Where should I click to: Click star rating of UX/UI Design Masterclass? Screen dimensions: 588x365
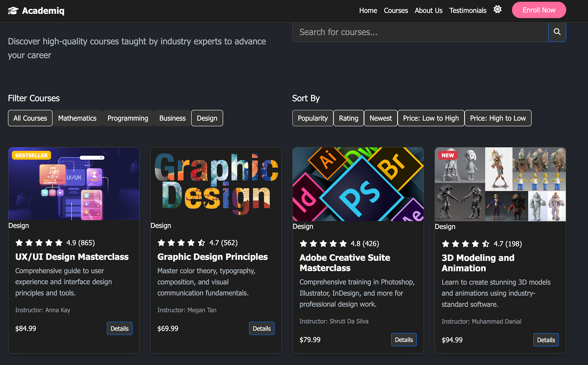39,243
